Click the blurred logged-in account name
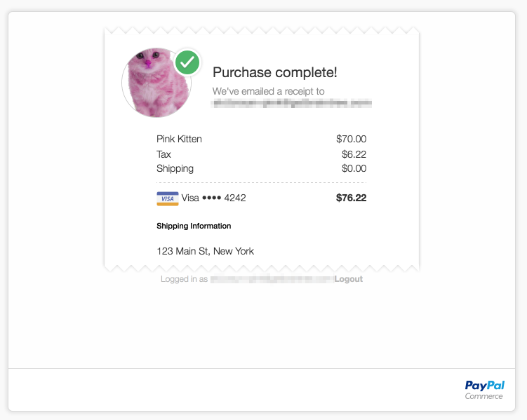Image resolution: width=527 pixels, height=420 pixels. point(272,279)
